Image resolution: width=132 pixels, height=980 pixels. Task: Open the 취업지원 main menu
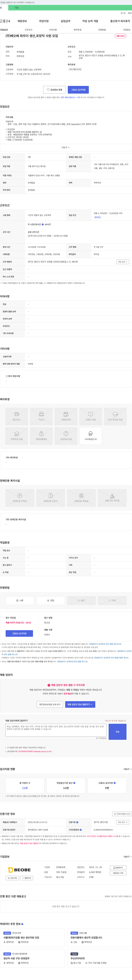(x=44, y=21)
